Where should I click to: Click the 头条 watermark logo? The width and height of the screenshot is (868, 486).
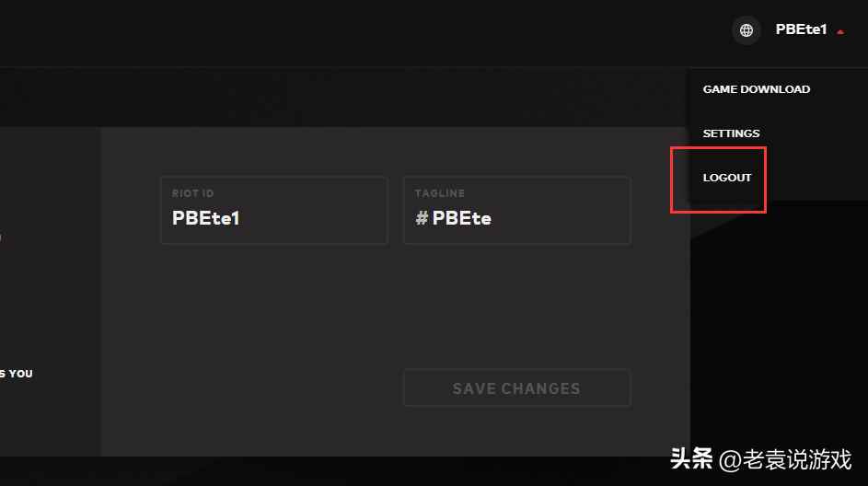[x=691, y=458]
